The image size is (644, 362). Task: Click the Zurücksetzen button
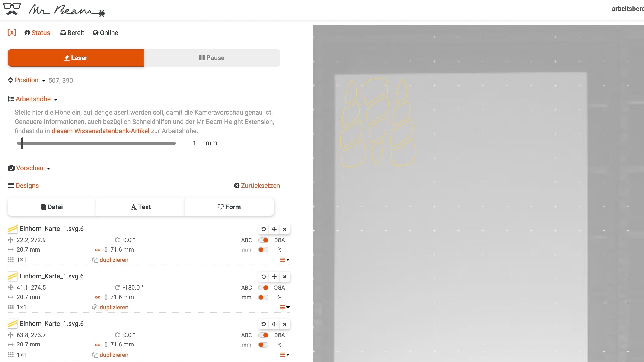tap(257, 186)
